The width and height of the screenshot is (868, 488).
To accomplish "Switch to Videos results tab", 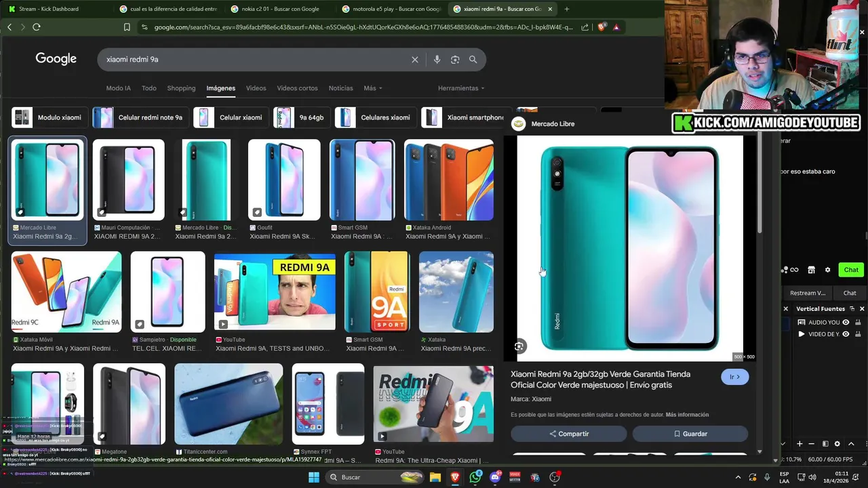I will (x=256, y=88).
